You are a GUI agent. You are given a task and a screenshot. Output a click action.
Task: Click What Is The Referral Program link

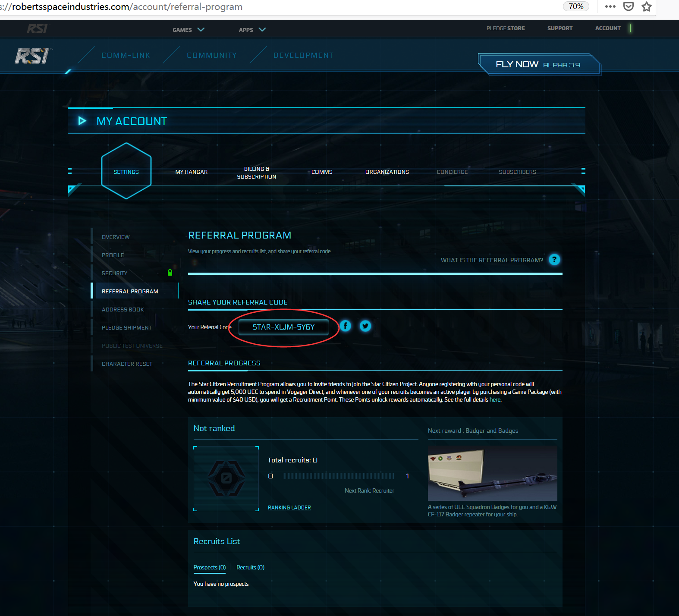coord(492,260)
